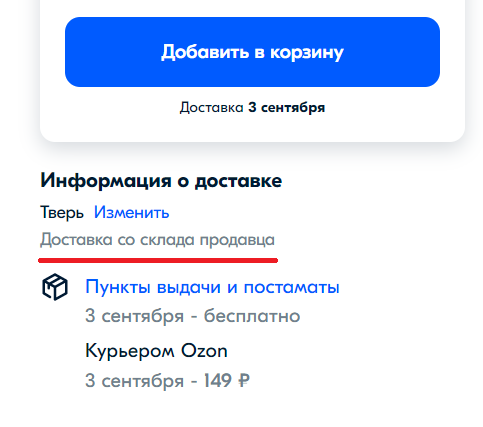Click the Информация о доставке heading
The width and height of the screenshot is (483, 427).
(161, 180)
